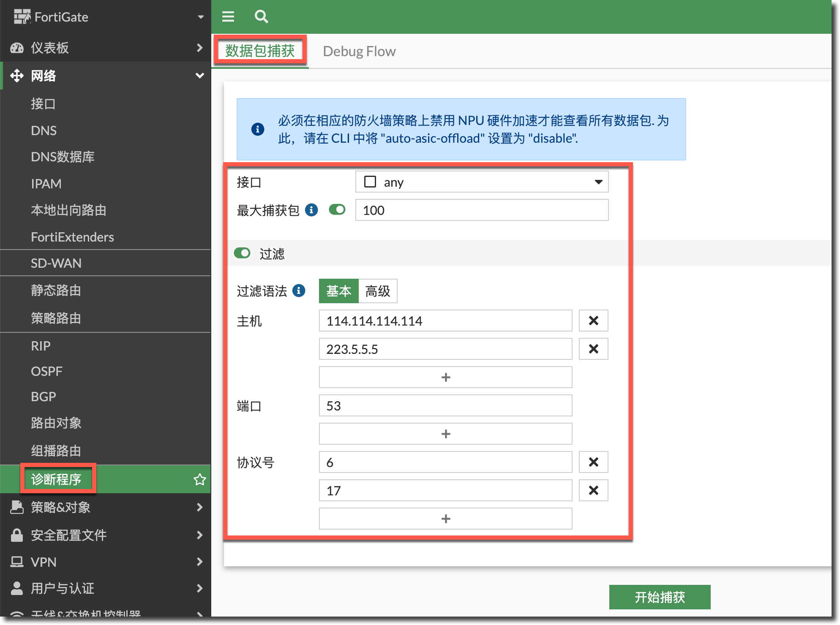Delete protocol number 17 entry
The image size is (840, 625).
pos(593,490)
